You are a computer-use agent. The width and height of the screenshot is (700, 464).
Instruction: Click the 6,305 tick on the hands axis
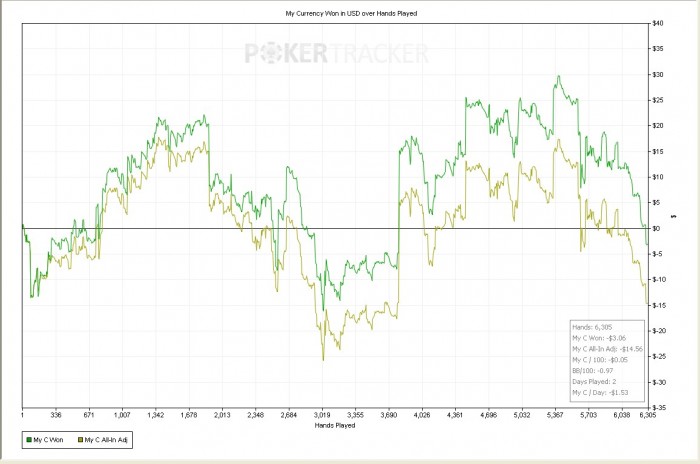648,415
